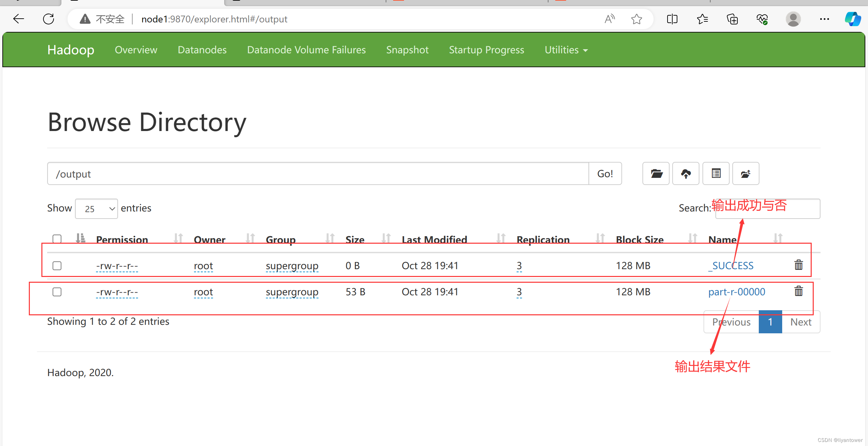Click the Previous pagination button
868x446 pixels.
[x=731, y=322]
